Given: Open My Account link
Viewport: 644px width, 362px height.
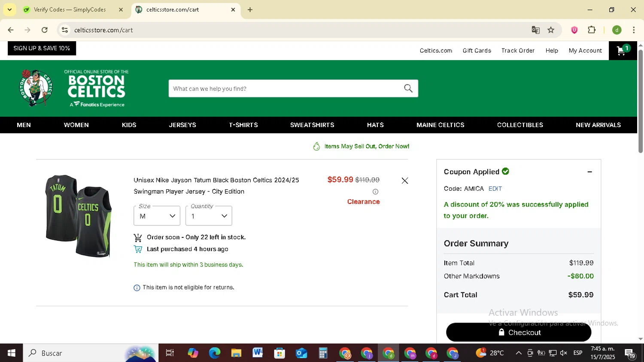Looking at the screenshot, I should (x=585, y=51).
